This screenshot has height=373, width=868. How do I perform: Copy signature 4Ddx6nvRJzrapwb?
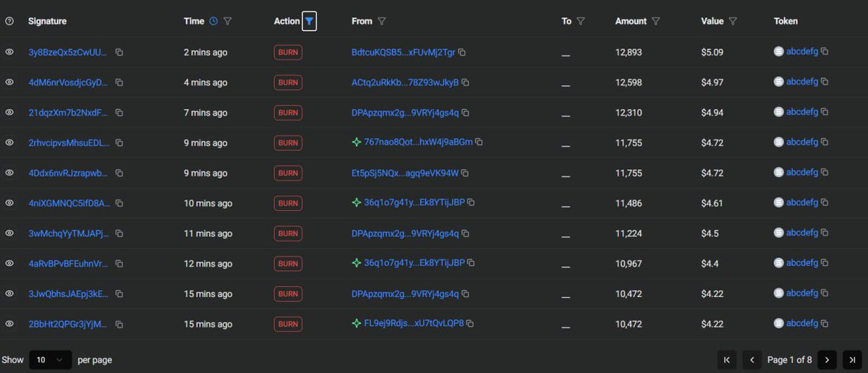[119, 173]
